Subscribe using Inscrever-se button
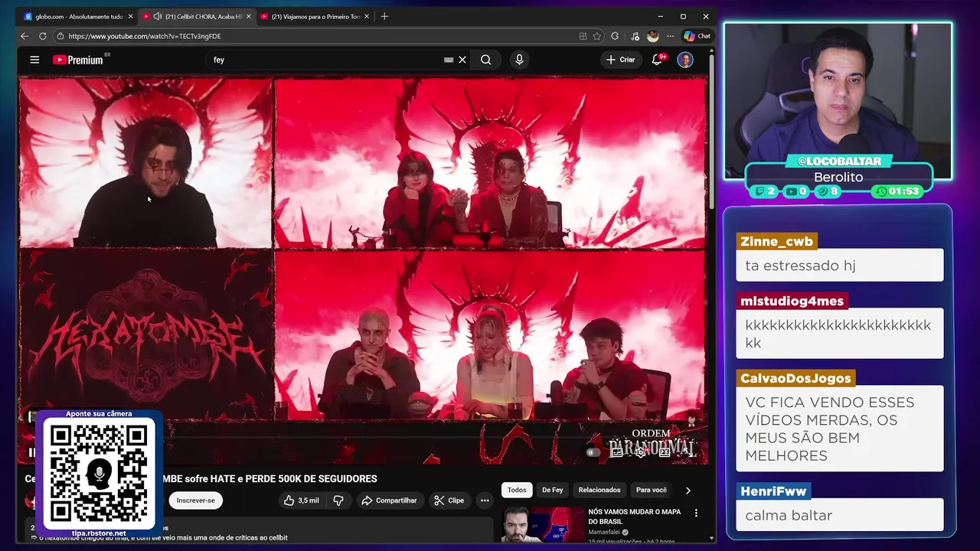980x551 pixels. pos(195,500)
